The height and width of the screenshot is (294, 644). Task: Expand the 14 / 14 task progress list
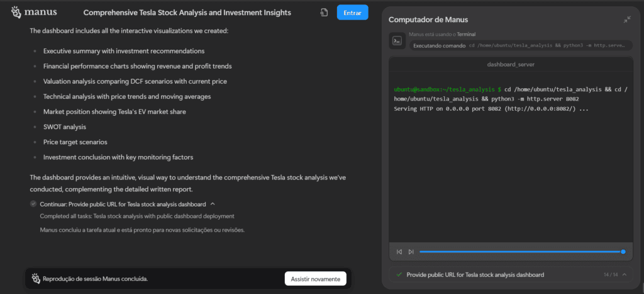coord(625,274)
